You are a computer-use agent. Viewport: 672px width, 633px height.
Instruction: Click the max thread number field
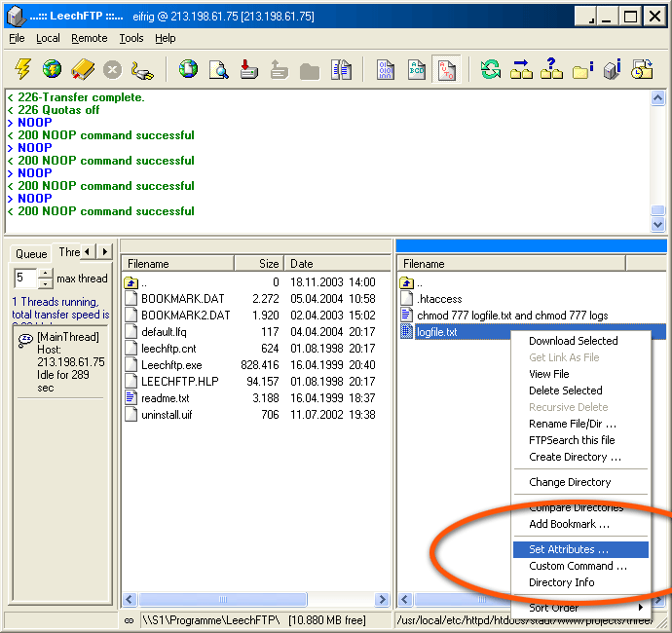[25, 279]
